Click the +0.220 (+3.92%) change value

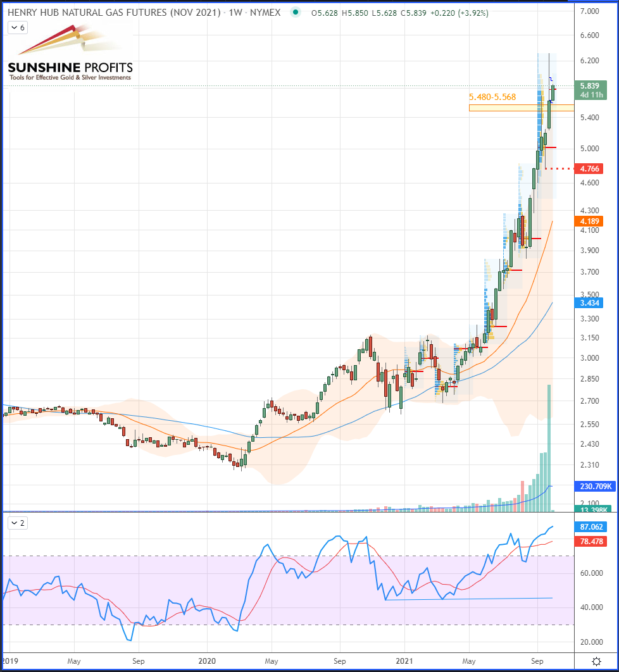tap(459, 13)
